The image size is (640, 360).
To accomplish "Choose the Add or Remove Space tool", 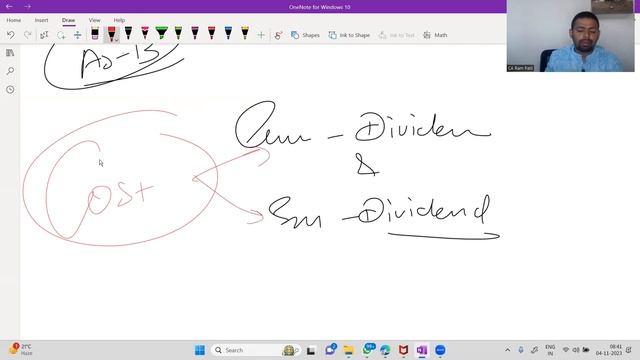I will click(x=78, y=35).
